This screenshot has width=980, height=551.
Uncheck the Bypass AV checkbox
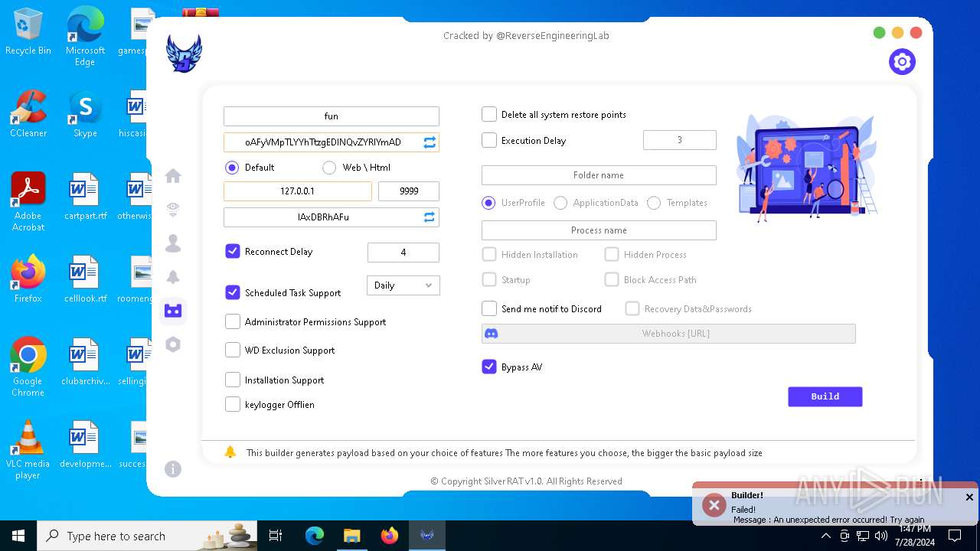489,367
